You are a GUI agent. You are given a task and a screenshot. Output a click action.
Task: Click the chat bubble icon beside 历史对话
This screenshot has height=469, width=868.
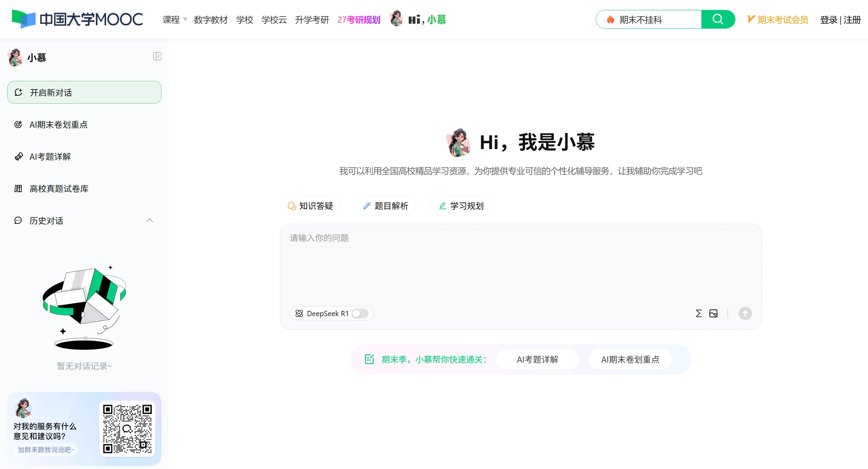click(18, 220)
